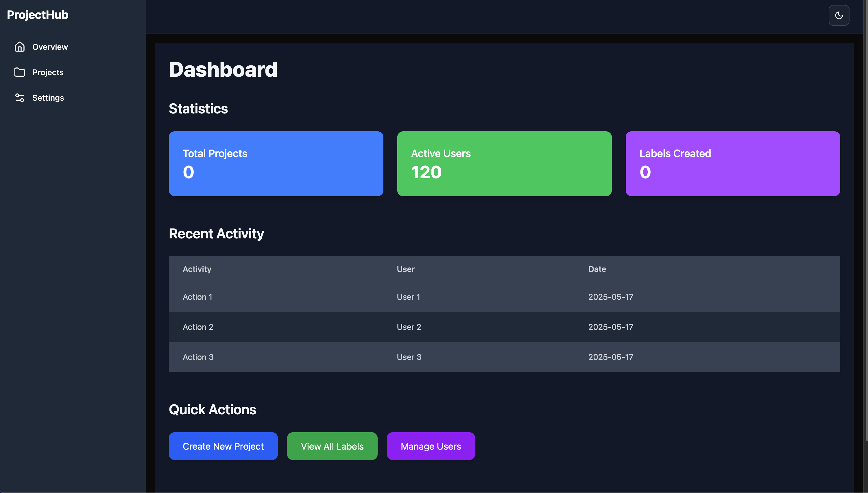Click the Action 1 table row

197,297
